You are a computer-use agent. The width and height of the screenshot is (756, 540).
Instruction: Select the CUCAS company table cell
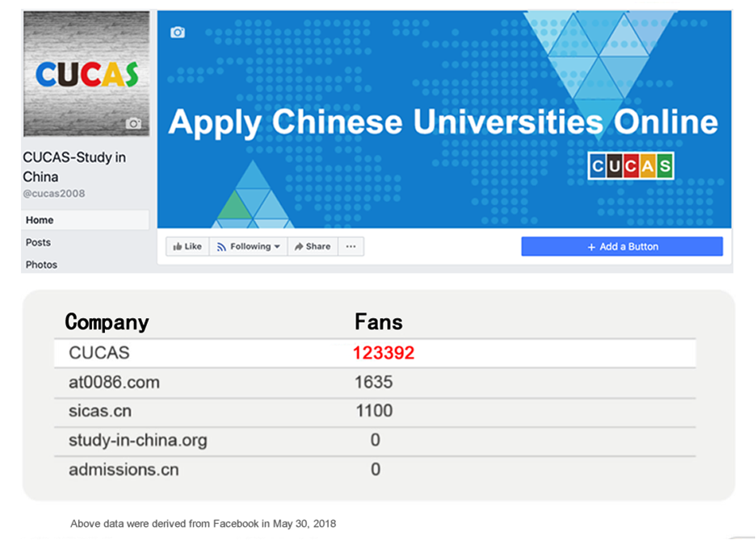99,353
